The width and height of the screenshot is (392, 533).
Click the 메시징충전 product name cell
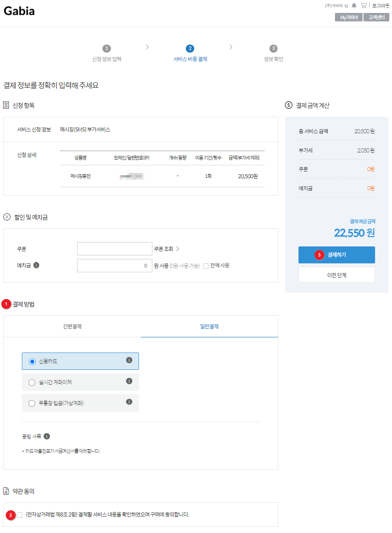tap(81, 176)
